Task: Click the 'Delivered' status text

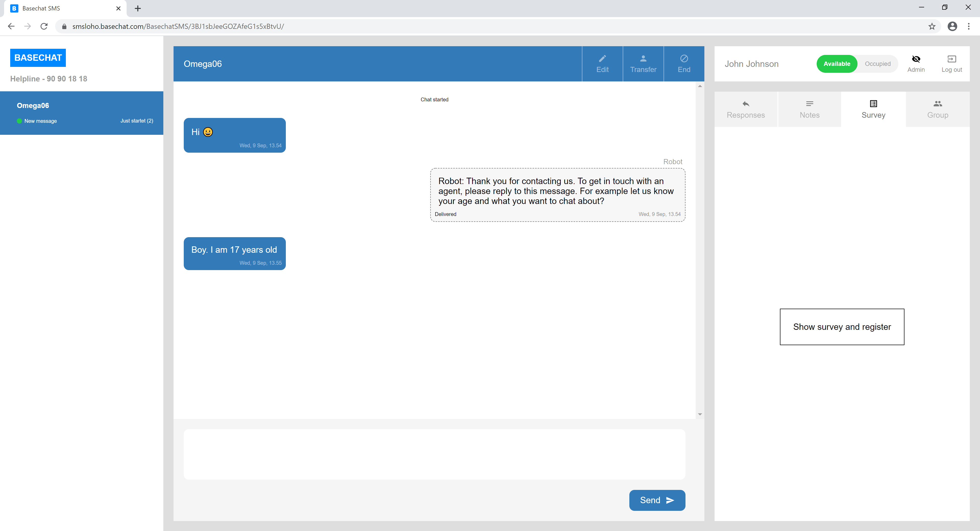Action: [x=445, y=214]
